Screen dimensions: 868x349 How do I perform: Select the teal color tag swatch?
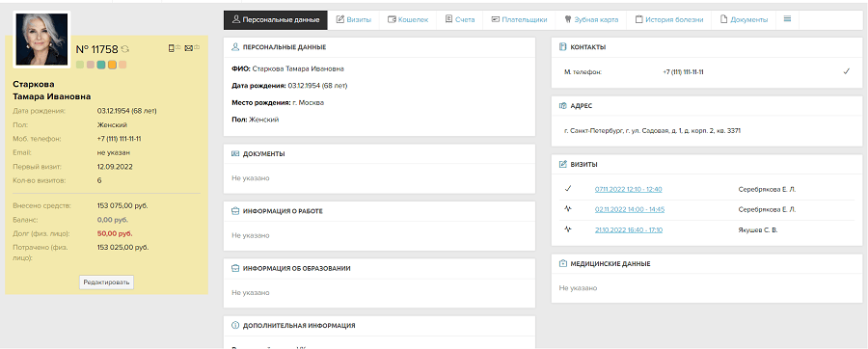(100, 65)
